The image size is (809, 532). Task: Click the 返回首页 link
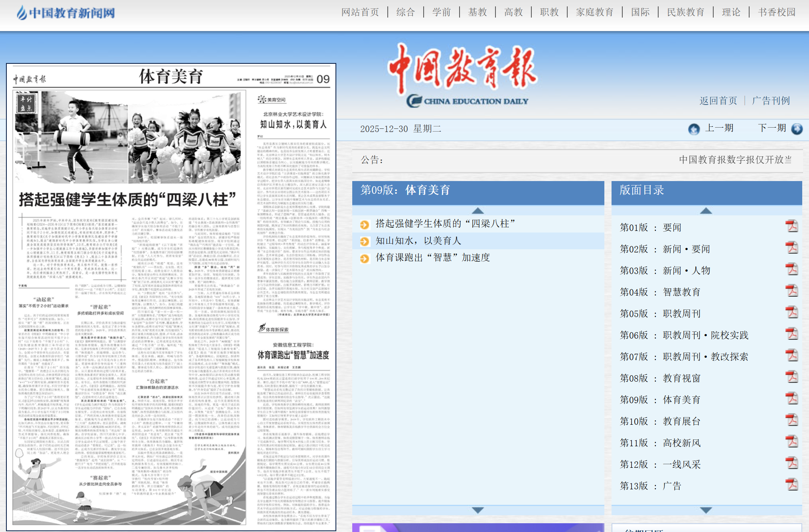pyautogui.click(x=717, y=100)
